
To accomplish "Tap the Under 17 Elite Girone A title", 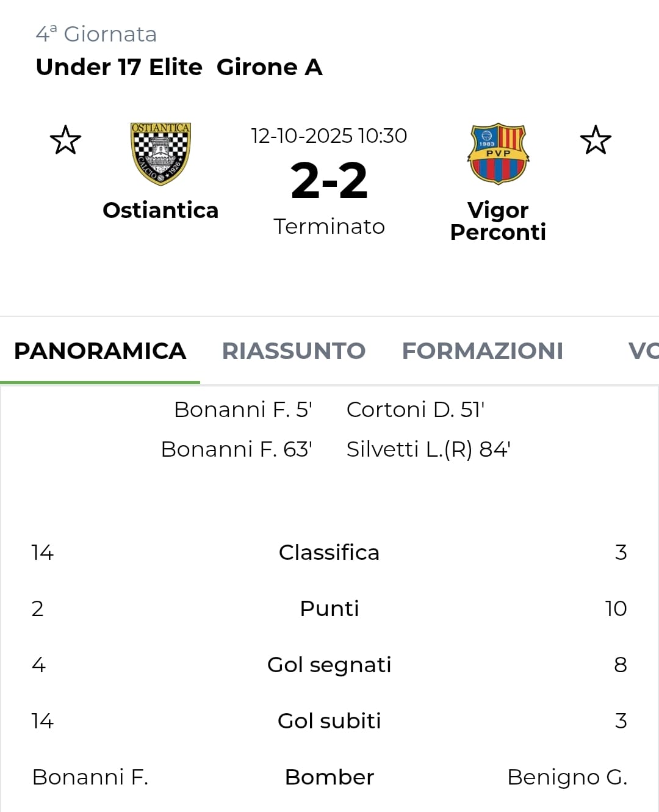I will (179, 67).
